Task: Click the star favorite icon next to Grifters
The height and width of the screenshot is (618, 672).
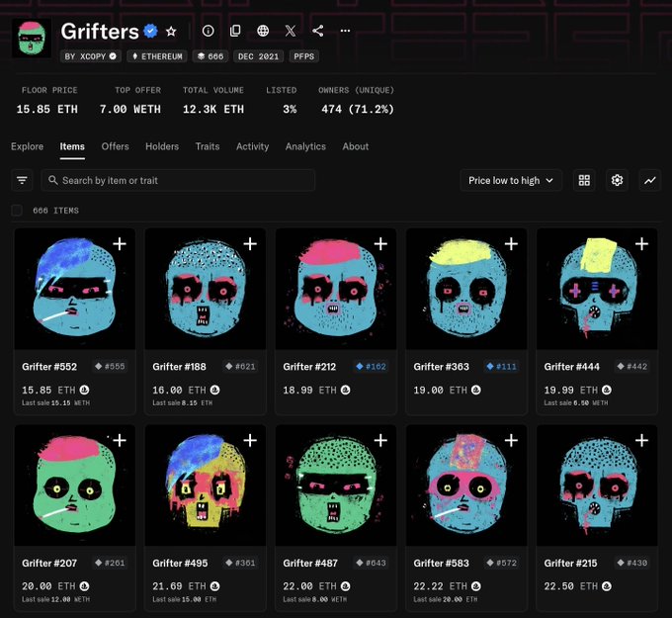Action: pos(171,32)
